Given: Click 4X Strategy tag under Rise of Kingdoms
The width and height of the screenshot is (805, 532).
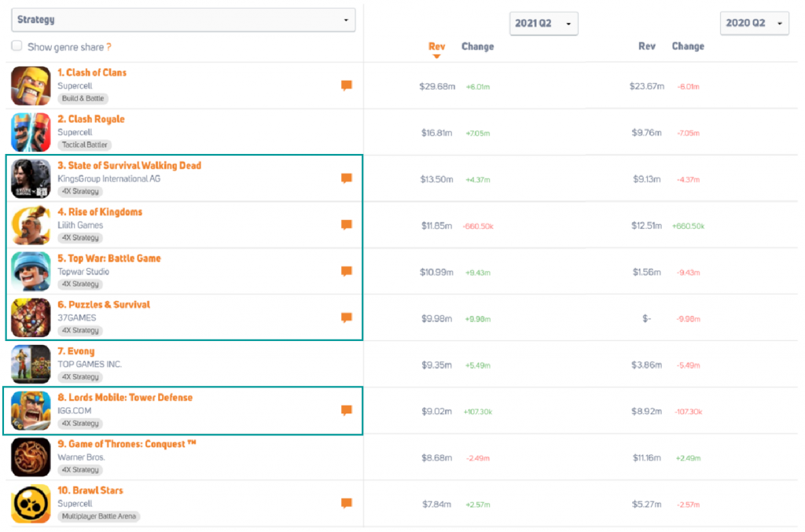Looking at the screenshot, I should (80, 238).
